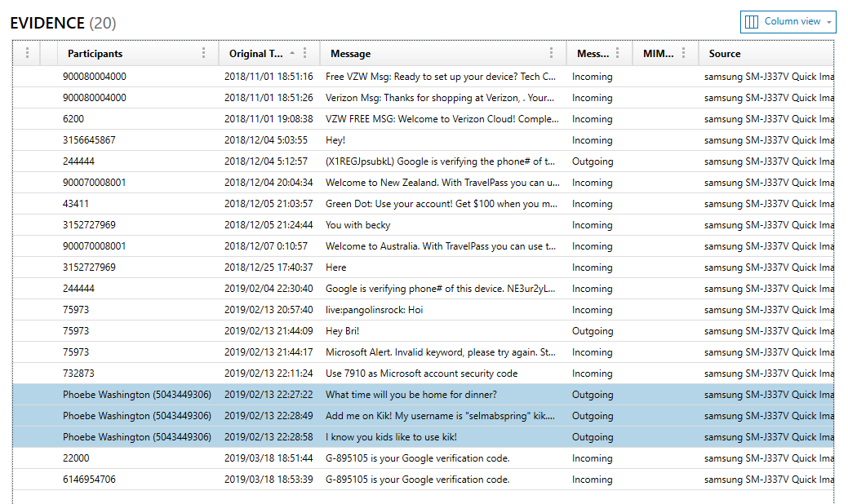The height and width of the screenshot is (504, 848).
Task: Click the leftmost row-selector column options icon
Action: pyautogui.click(x=27, y=53)
